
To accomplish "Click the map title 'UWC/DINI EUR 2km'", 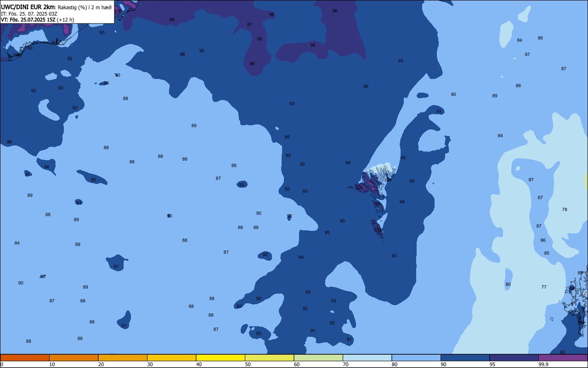I will tap(28, 7).
